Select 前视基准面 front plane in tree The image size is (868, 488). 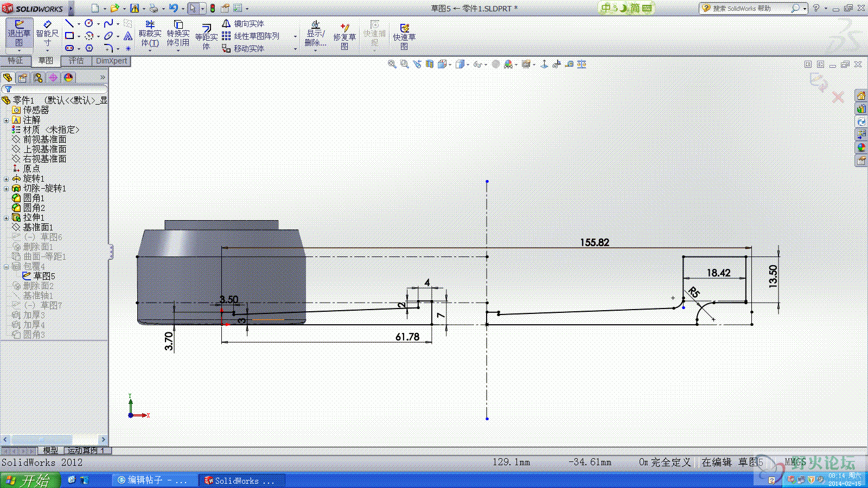[39, 139]
